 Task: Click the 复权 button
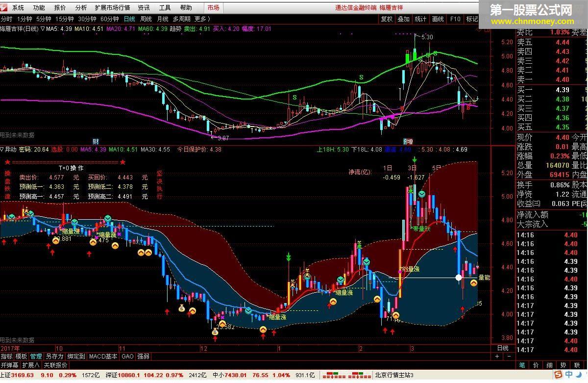(x=387, y=19)
